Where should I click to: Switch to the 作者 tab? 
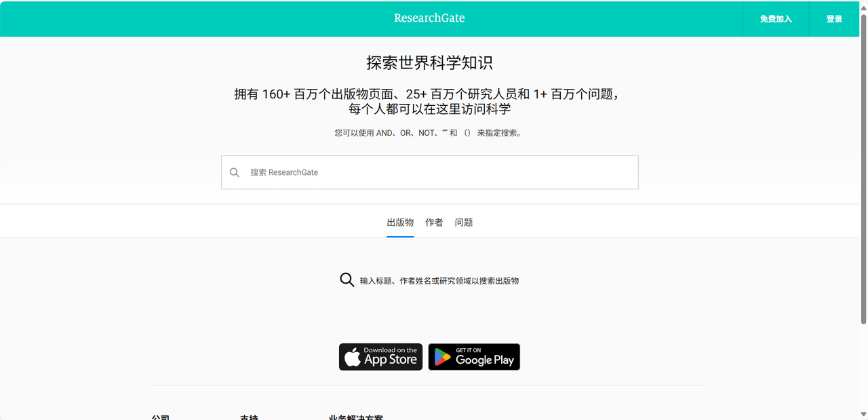(434, 223)
